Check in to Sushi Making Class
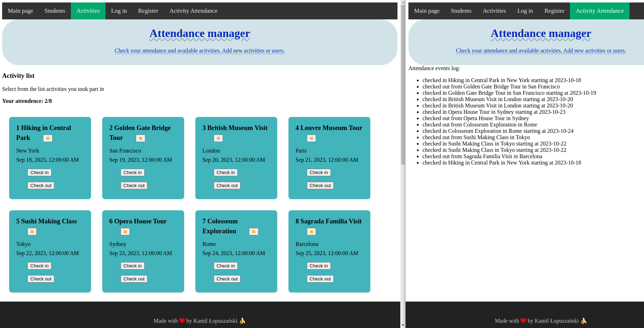This screenshot has height=328, width=644. [40, 266]
